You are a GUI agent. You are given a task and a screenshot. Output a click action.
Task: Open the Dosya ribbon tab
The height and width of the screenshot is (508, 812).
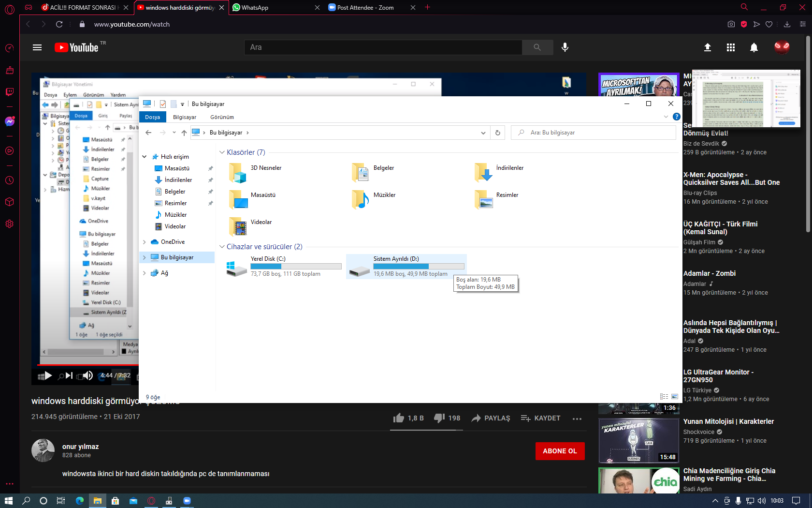tap(152, 117)
